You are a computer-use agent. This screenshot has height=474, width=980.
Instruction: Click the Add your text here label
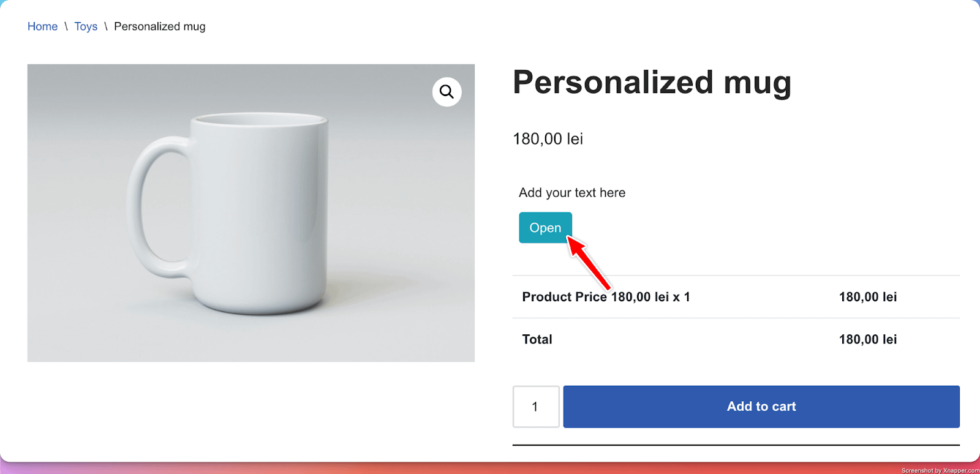pos(571,193)
